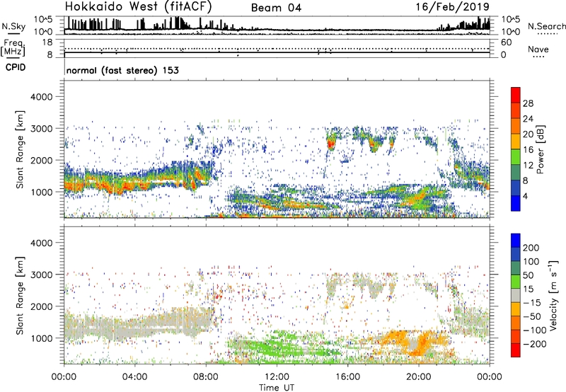566x392 pixels.
Task: Click the "Nave" legend label
Action: [538, 50]
